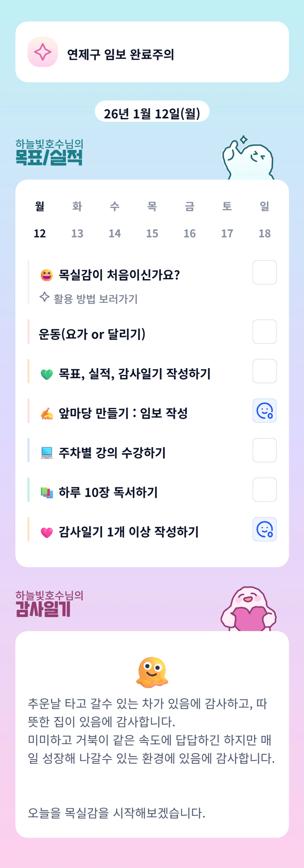This screenshot has width=304, height=868.
Task: Mark 하루 10장 독서하기 as done
Action: 264,490
